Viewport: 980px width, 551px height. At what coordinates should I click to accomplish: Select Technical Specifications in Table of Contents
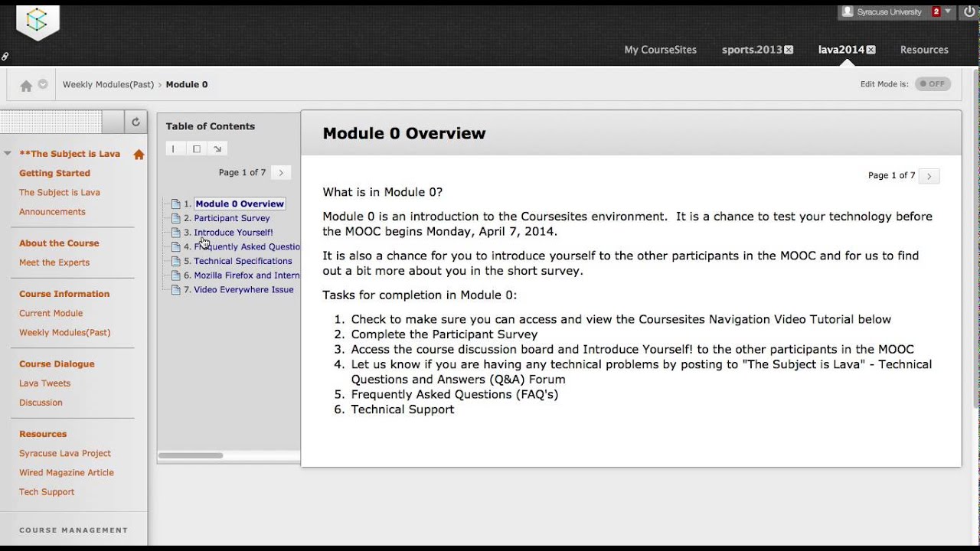[x=243, y=261]
